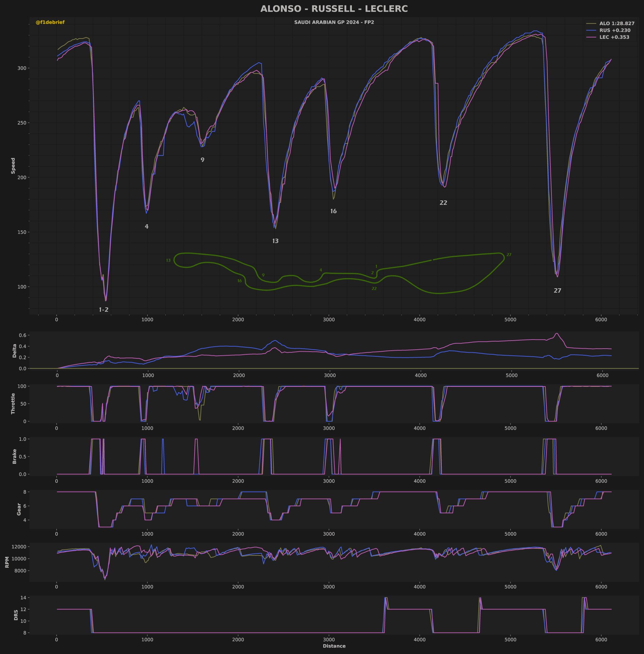Image resolution: width=644 pixels, height=654 pixels.
Task: Click the Delta y-axis label
Action: pos(14,351)
